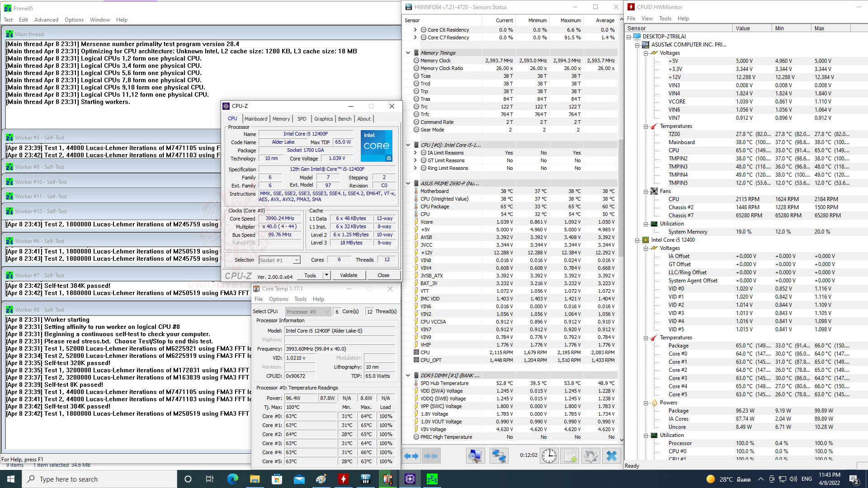
Task: Switch to CPU-Z Memory tab
Action: pos(281,119)
